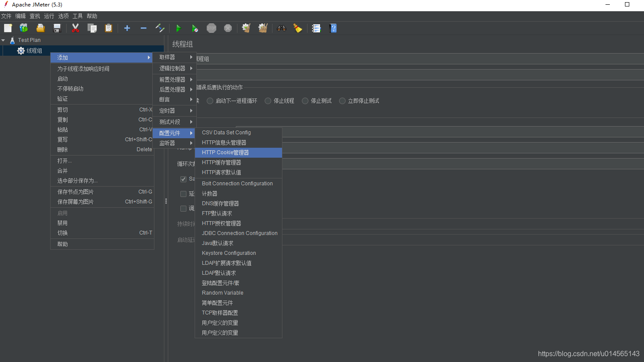Expand the 断言 submenu
This screenshot has width=644, height=362.
pyautogui.click(x=174, y=99)
